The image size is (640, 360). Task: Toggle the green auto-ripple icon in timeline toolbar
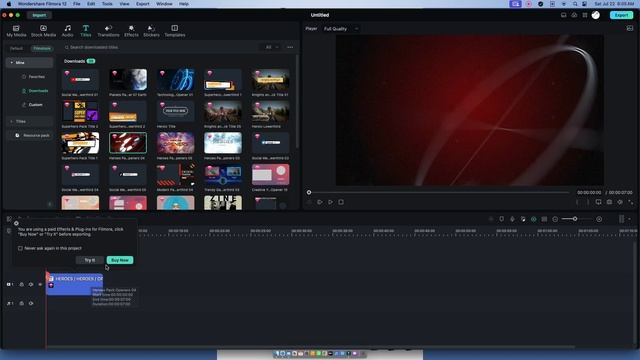pos(533,219)
